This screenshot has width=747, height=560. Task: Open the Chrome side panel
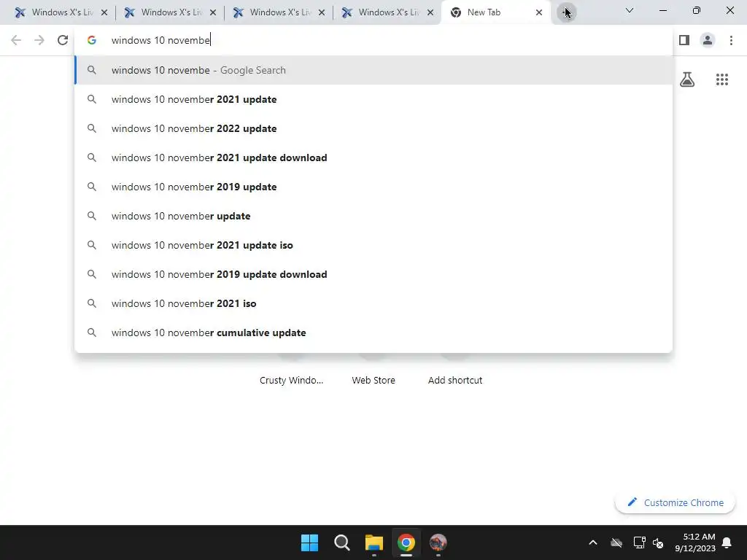(684, 40)
